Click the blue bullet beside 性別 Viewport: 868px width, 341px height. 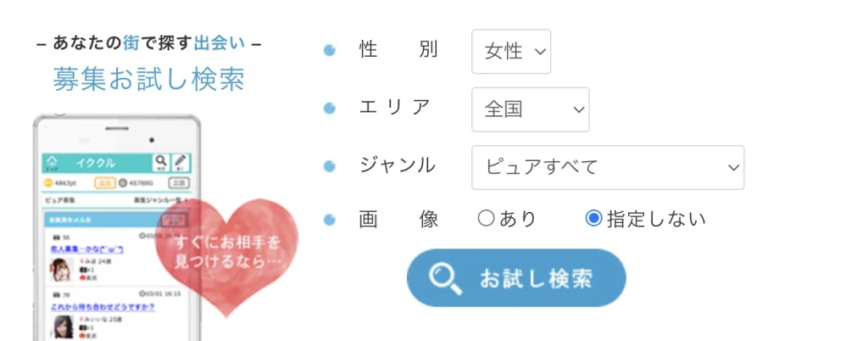(x=330, y=51)
